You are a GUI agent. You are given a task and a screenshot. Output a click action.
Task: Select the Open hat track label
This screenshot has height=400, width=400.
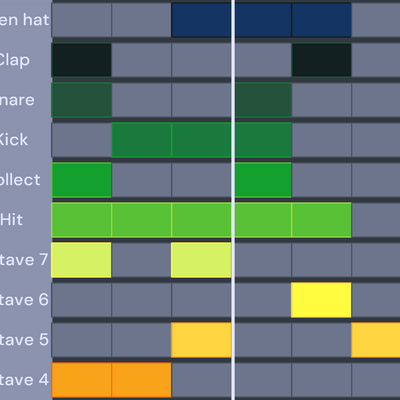pos(24,20)
